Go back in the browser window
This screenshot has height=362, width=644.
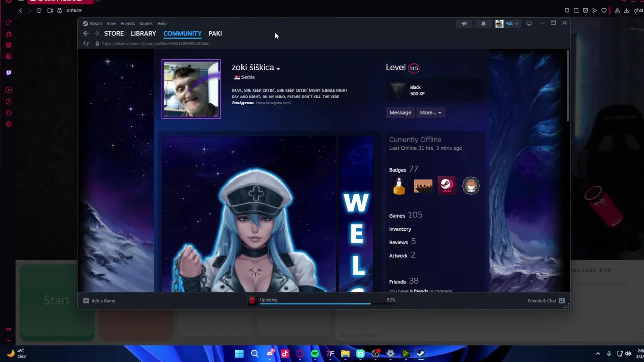tap(20, 10)
